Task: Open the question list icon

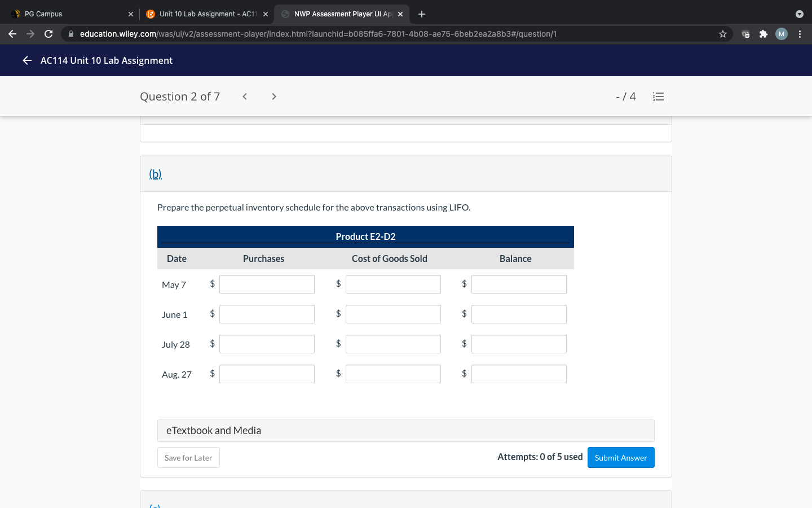Action: tap(658, 97)
